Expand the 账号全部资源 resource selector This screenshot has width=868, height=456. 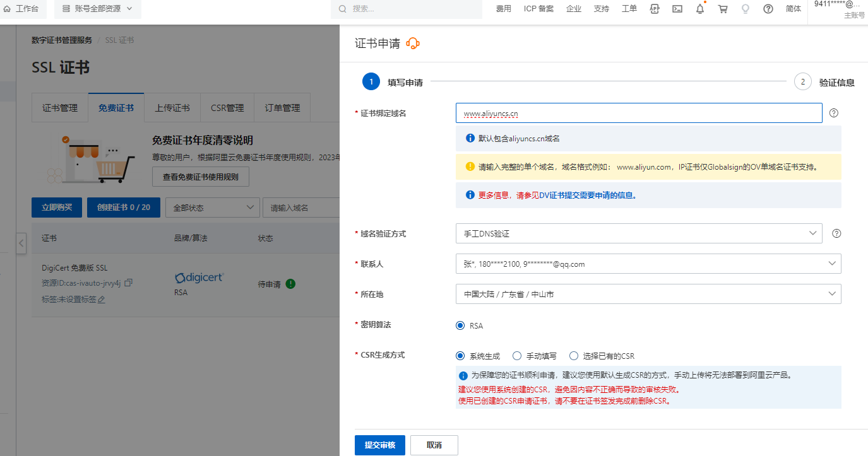coord(97,9)
